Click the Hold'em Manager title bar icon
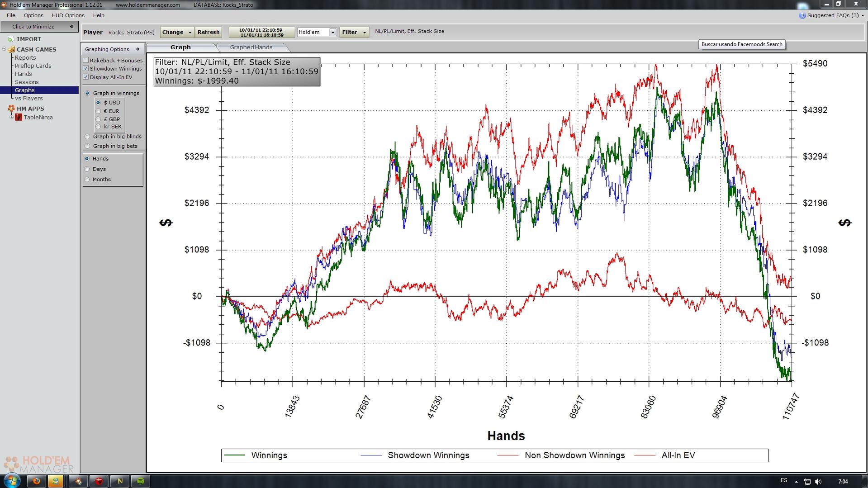 coord(4,5)
